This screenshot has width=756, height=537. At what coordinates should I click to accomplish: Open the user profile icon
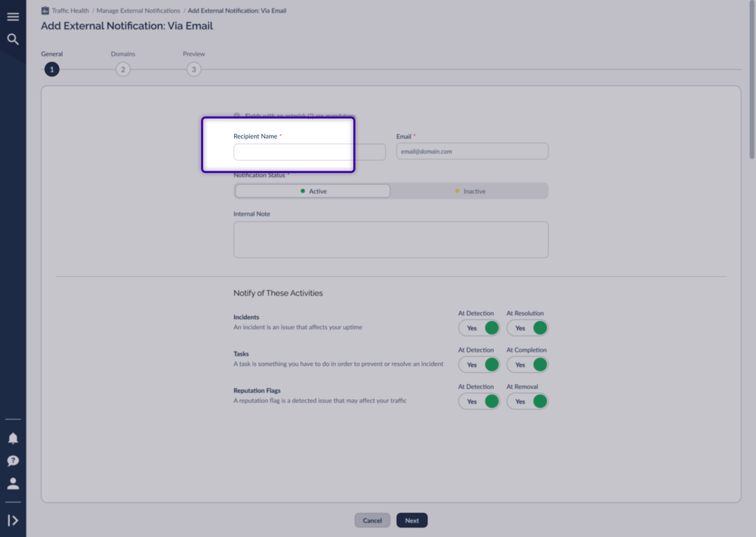[x=13, y=483]
